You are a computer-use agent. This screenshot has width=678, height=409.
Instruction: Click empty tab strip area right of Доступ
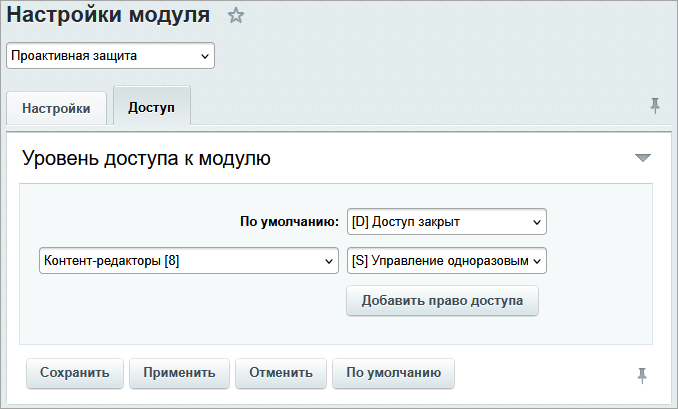[400, 107]
